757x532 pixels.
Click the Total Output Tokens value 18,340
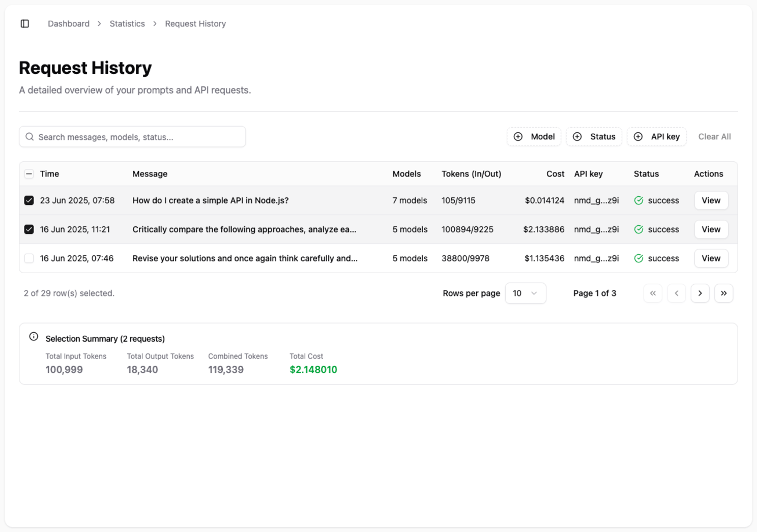click(142, 370)
